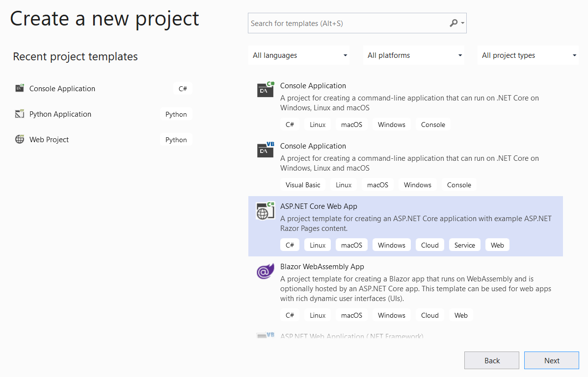
Task: Click the template search input field
Action: (x=344, y=23)
